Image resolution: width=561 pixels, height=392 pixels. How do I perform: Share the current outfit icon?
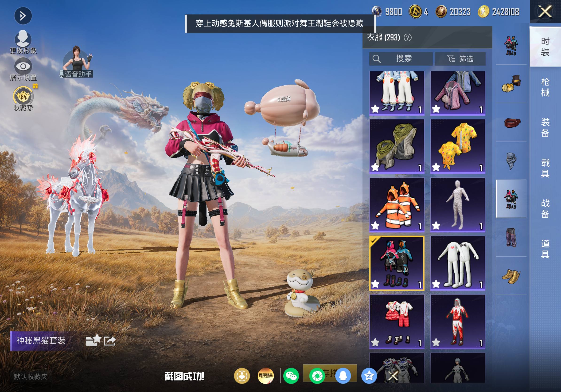tap(110, 341)
